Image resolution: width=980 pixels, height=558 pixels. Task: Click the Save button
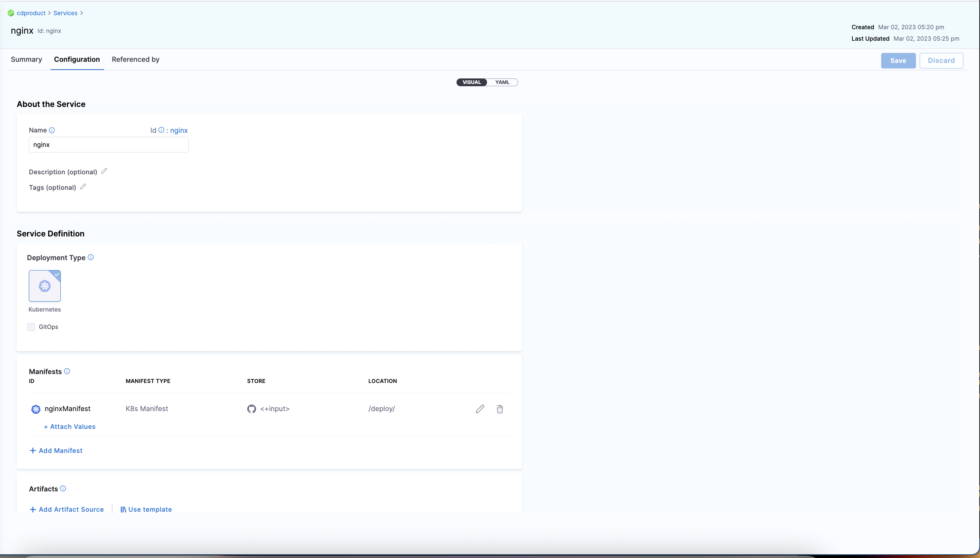click(898, 61)
